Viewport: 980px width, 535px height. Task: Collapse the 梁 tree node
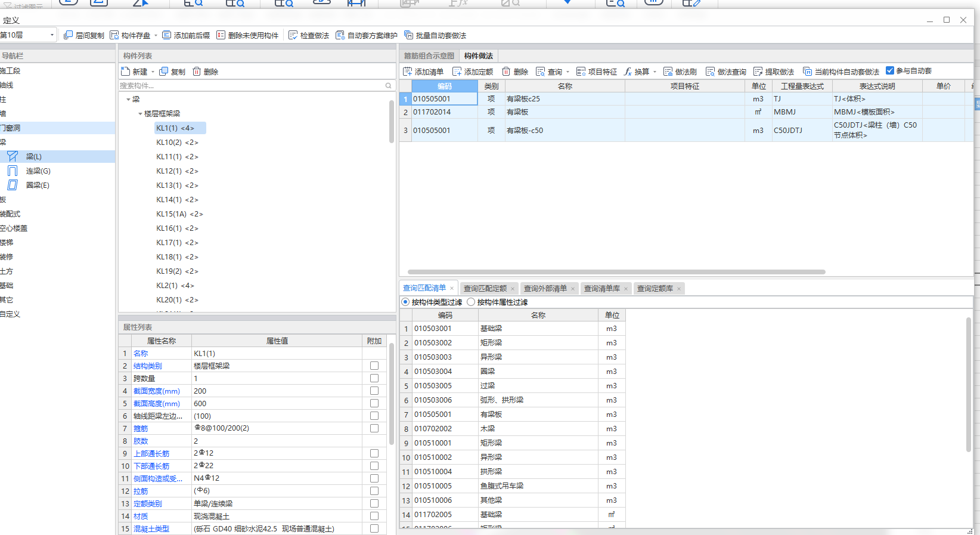click(x=128, y=100)
